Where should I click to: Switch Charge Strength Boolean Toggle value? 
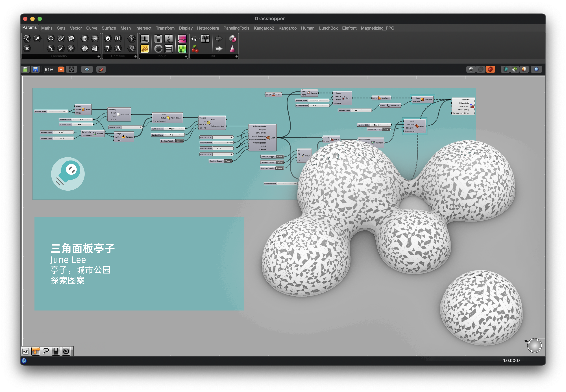coord(179,141)
